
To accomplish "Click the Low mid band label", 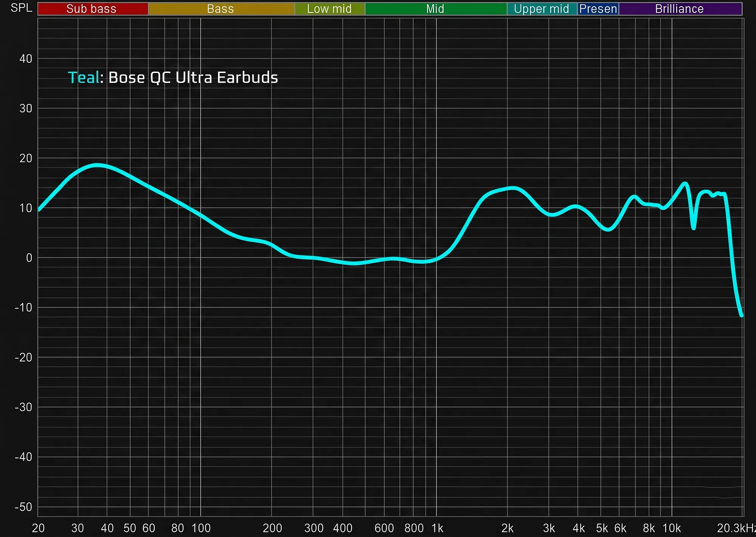I will click(330, 9).
